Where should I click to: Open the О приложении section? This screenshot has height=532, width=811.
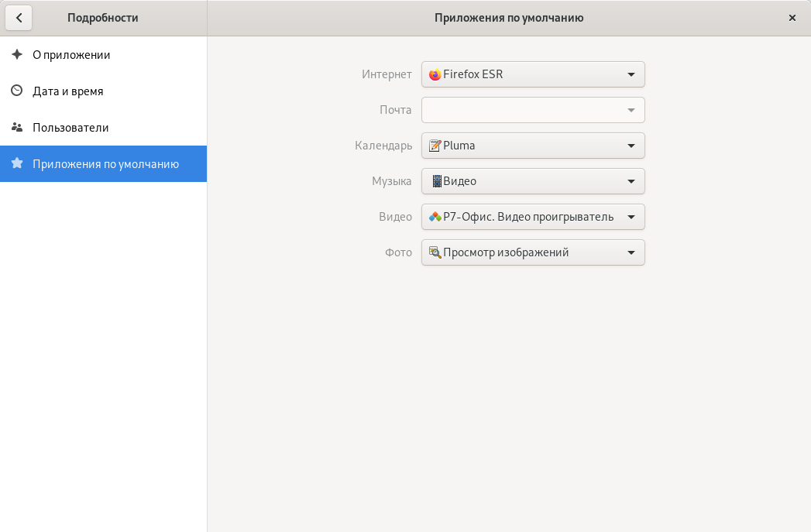[x=71, y=55]
